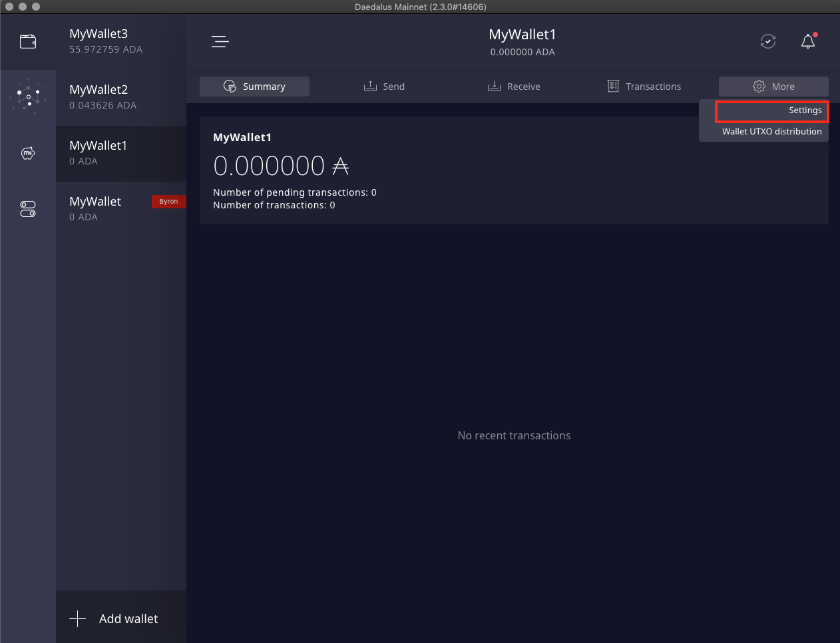
Task: Go to the Transactions tab
Action: coord(644,87)
